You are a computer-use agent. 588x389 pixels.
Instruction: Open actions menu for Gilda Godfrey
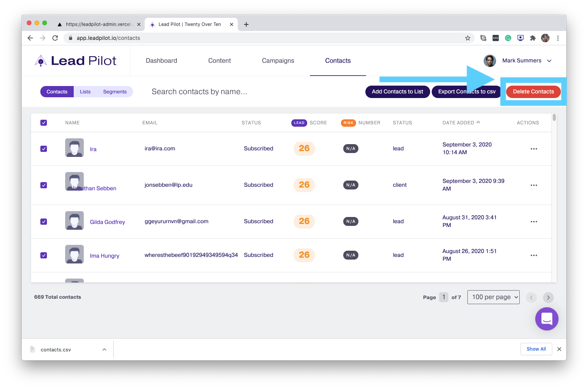coord(534,222)
